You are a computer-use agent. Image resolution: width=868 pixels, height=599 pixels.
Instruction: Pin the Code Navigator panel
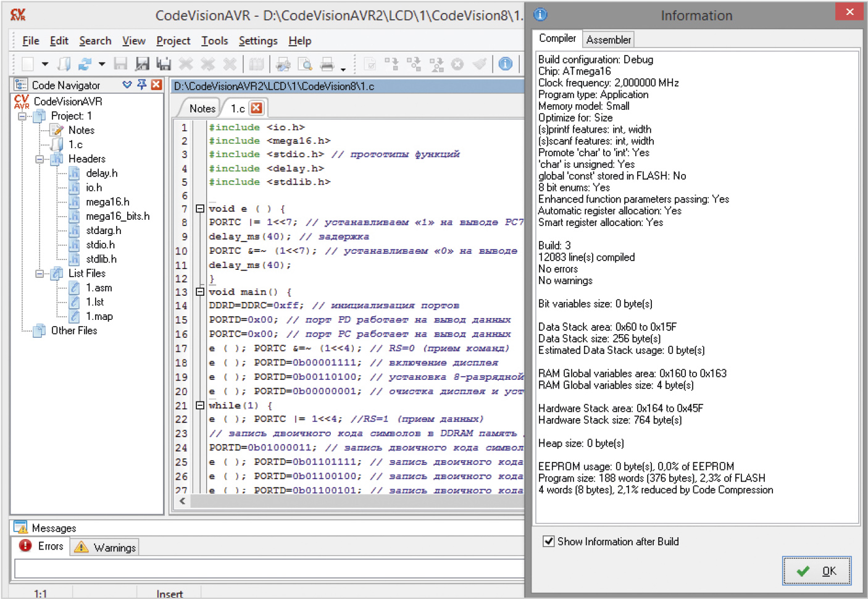[142, 85]
